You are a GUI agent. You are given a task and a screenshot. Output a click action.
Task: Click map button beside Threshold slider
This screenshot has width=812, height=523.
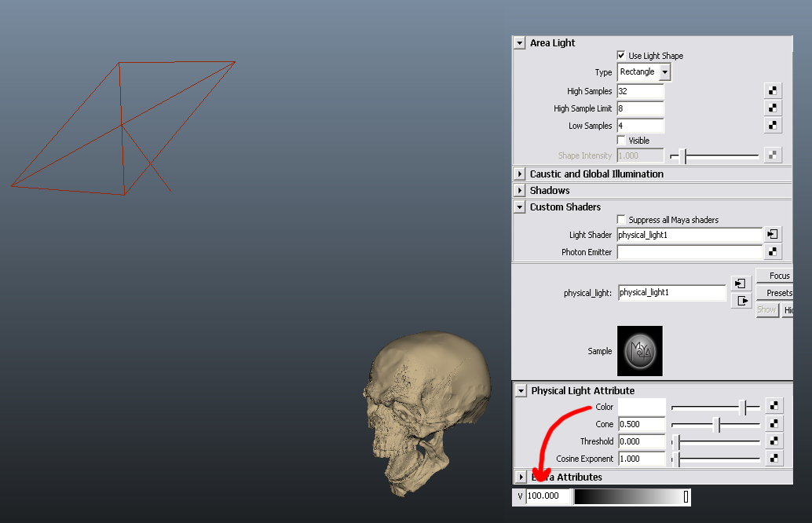click(x=774, y=441)
